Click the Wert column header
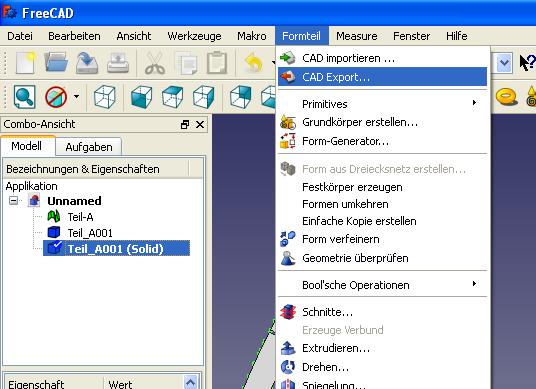The image size is (536, 389). [x=143, y=383]
